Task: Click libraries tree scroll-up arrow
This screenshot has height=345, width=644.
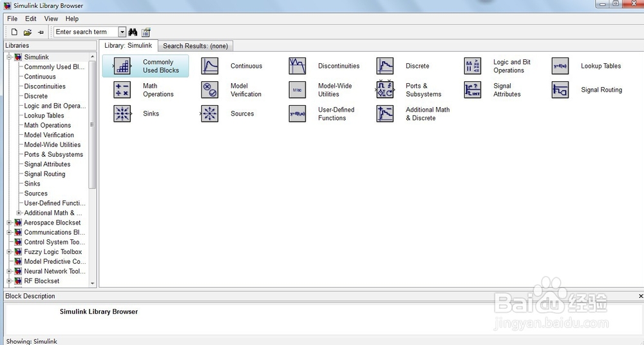Action: [x=92, y=56]
